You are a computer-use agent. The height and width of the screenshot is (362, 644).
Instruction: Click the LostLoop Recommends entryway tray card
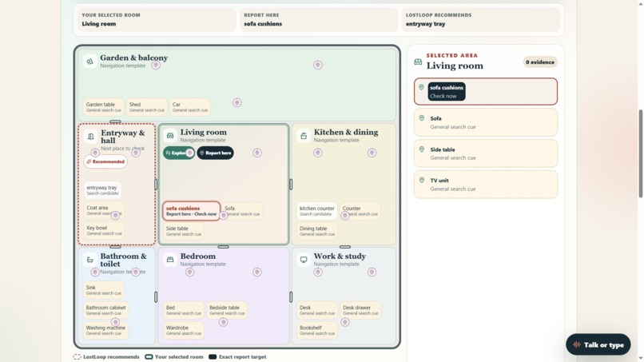(480, 19)
